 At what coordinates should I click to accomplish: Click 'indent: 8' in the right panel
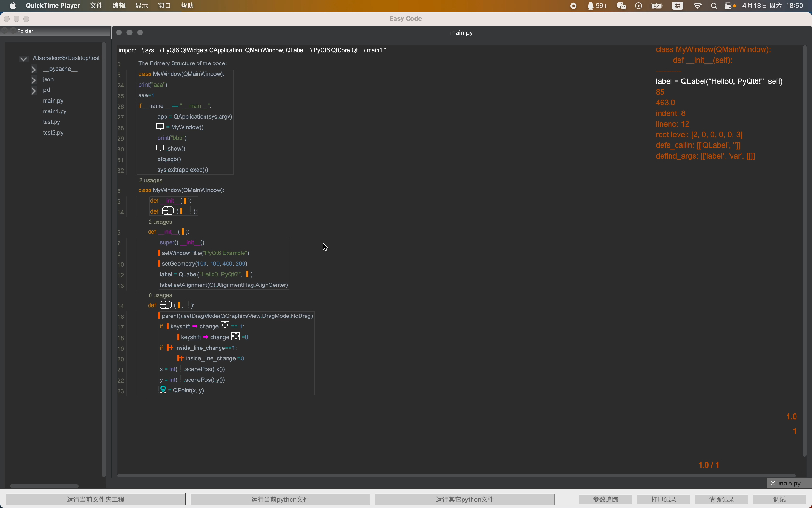[x=670, y=113]
